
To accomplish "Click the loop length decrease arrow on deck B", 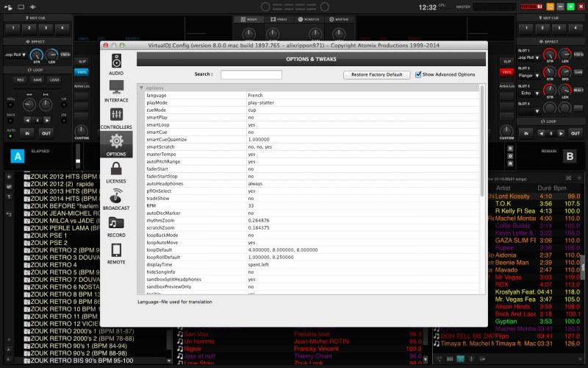I will click(x=541, y=133).
